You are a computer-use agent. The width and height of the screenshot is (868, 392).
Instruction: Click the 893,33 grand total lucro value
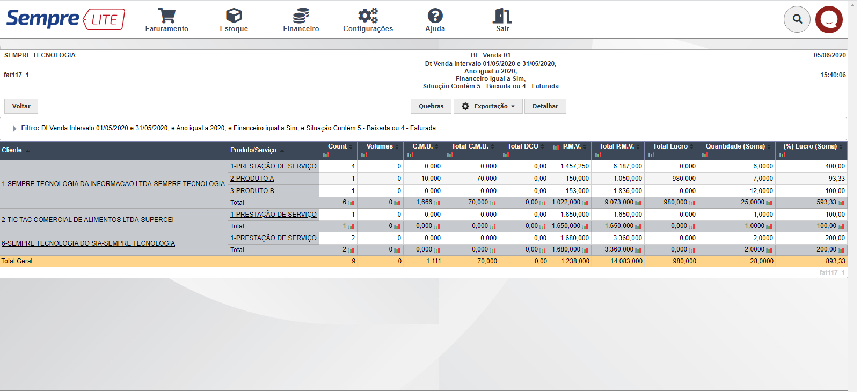pyautogui.click(x=835, y=261)
